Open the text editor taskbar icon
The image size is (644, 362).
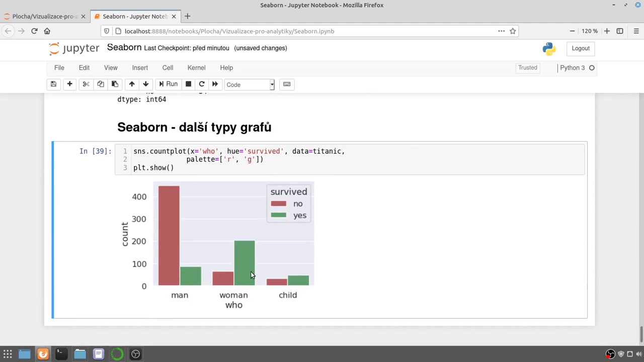(98, 354)
